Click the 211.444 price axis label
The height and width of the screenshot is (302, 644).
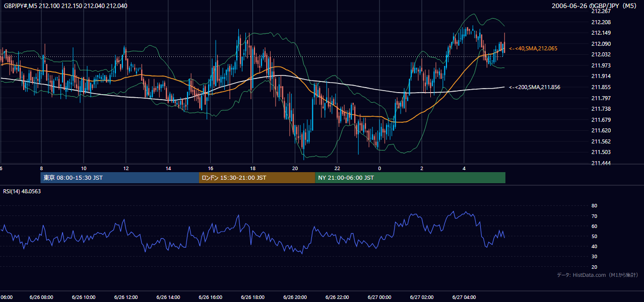pyautogui.click(x=600, y=163)
